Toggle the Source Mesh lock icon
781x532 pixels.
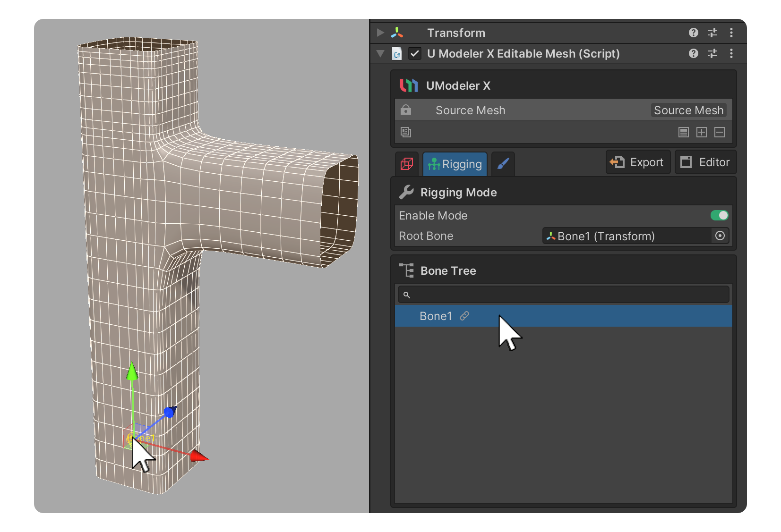(x=405, y=110)
